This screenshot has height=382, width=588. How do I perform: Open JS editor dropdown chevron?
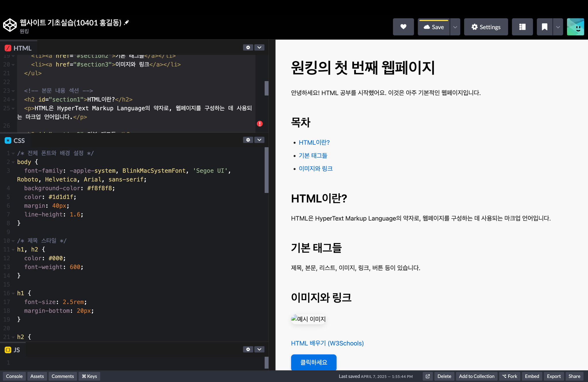[259, 349]
